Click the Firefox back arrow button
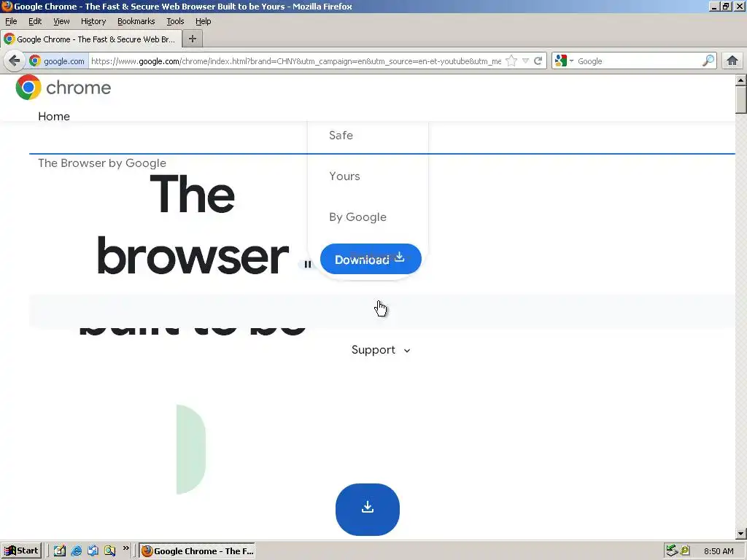The width and height of the screenshot is (747, 560). 15,61
